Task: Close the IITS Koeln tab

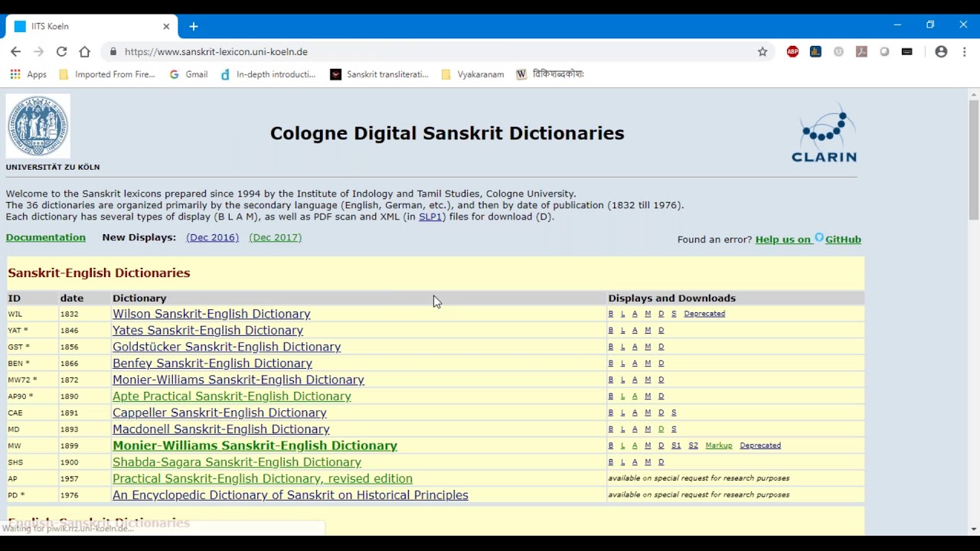Action: (x=166, y=26)
